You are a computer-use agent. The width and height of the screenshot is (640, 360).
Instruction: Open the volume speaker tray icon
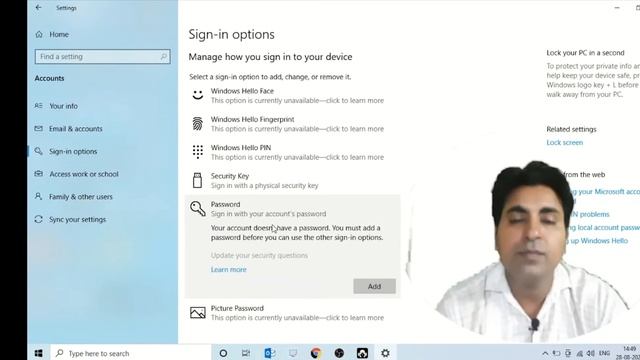click(x=591, y=353)
